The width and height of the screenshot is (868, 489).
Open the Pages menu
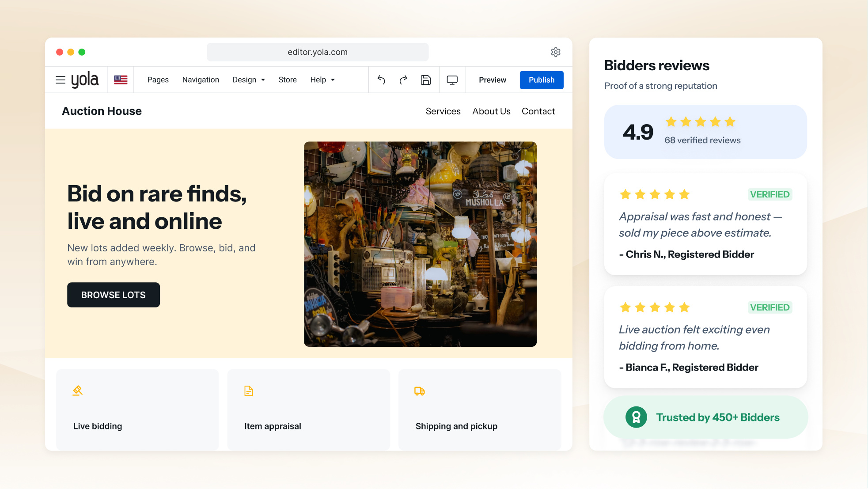coord(158,80)
